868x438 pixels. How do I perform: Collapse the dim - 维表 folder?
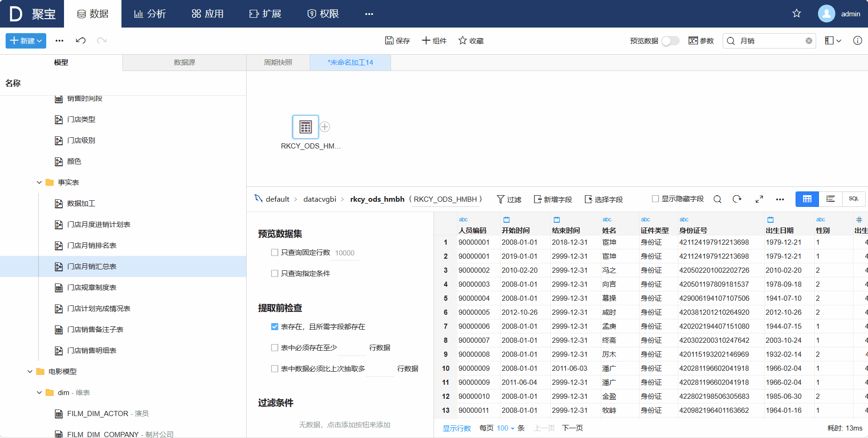pos(39,393)
